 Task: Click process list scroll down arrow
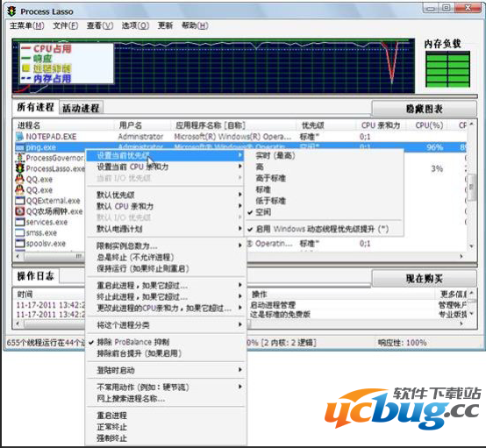(x=471, y=246)
